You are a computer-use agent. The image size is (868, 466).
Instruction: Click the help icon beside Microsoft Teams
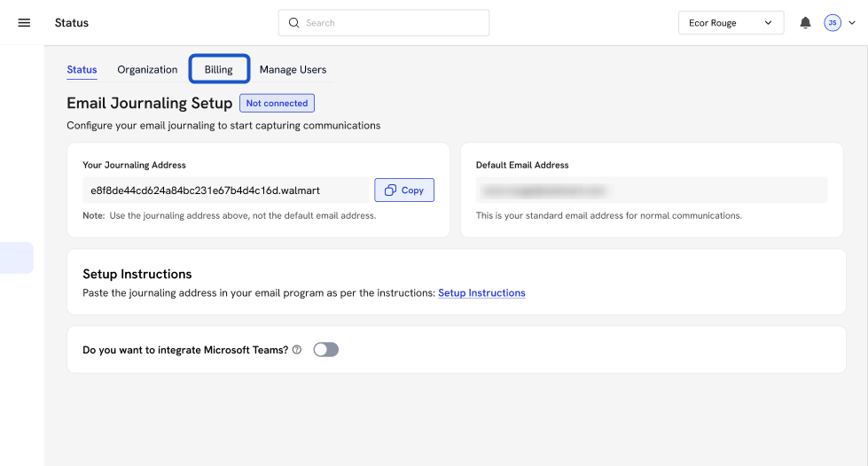[297, 350]
